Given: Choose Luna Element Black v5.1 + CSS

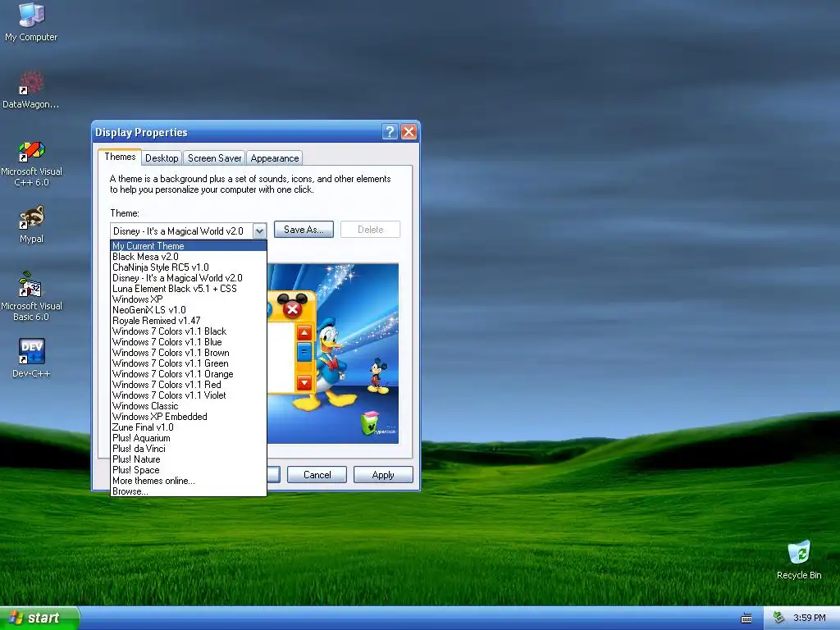Looking at the screenshot, I should pos(189,289).
